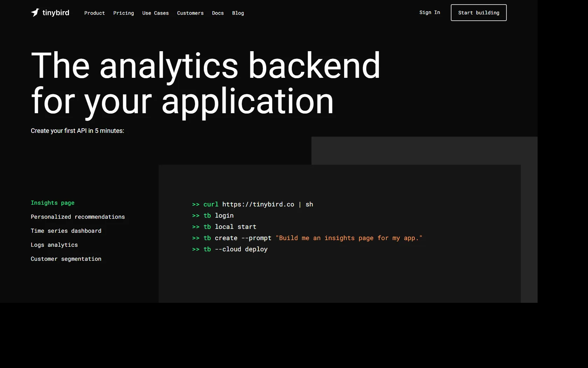
Task: Switch to the Time series dashboard example
Action: point(66,231)
